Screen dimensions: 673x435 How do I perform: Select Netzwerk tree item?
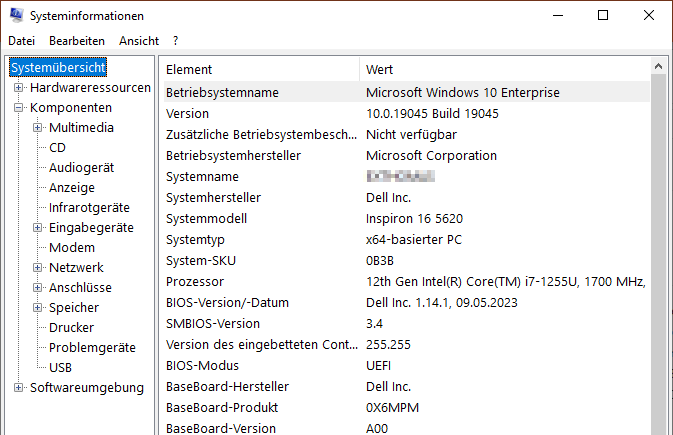point(76,268)
